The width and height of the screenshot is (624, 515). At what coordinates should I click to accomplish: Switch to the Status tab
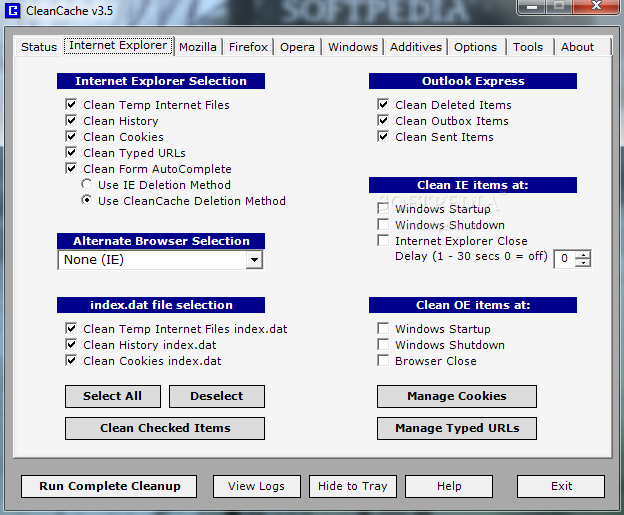click(x=39, y=47)
